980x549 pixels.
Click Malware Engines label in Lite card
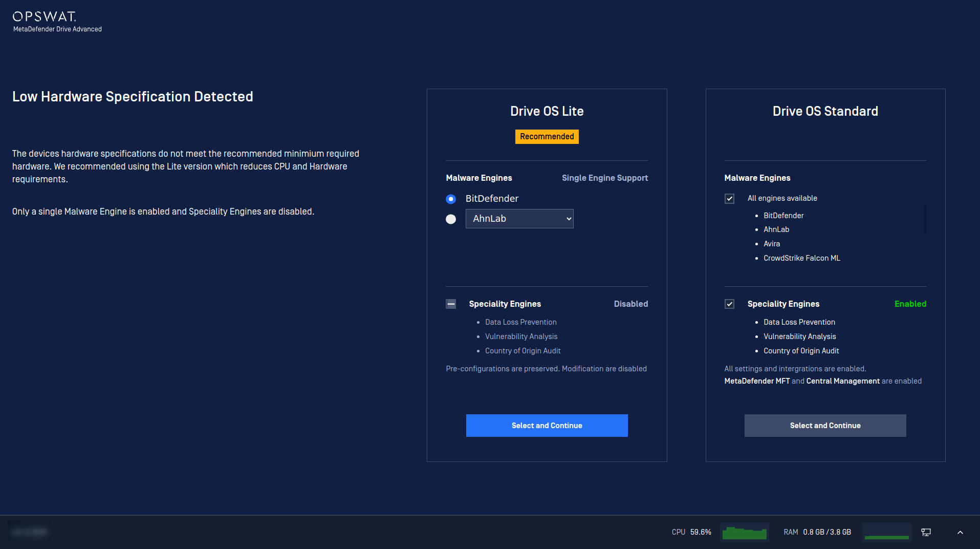coord(479,178)
